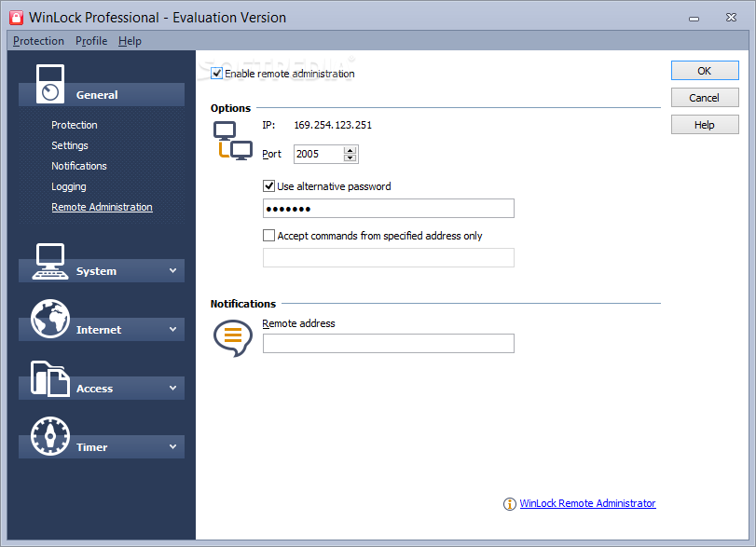Minimize the WinLock Professional window
The image size is (756, 547).
tap(694, 19)
